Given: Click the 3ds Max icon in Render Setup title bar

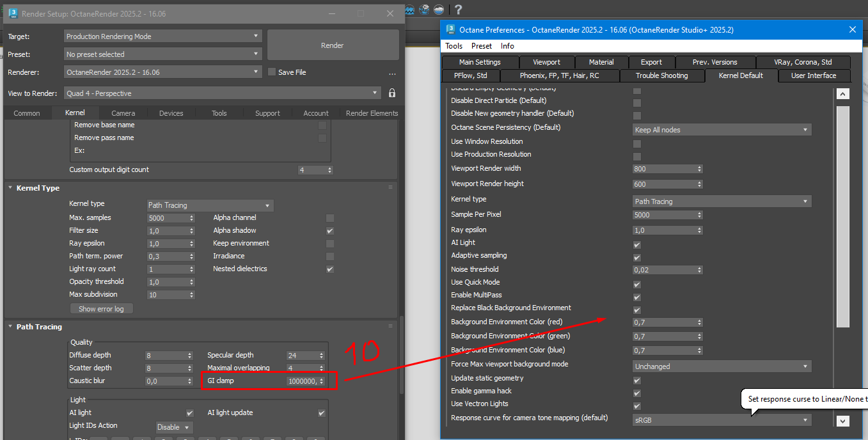Looking at the screenshot, I should tap(12, 13).
